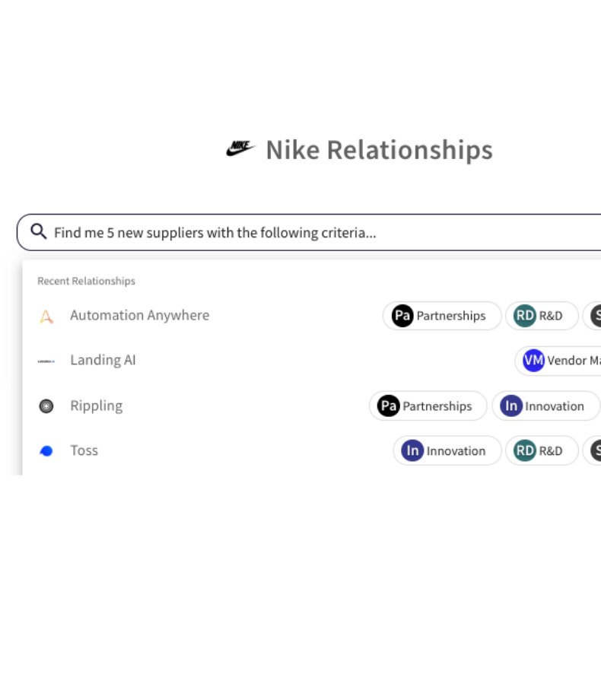Select R&D tag on Toss row
This screenshot has height=700, width=601.
point(542,450)
